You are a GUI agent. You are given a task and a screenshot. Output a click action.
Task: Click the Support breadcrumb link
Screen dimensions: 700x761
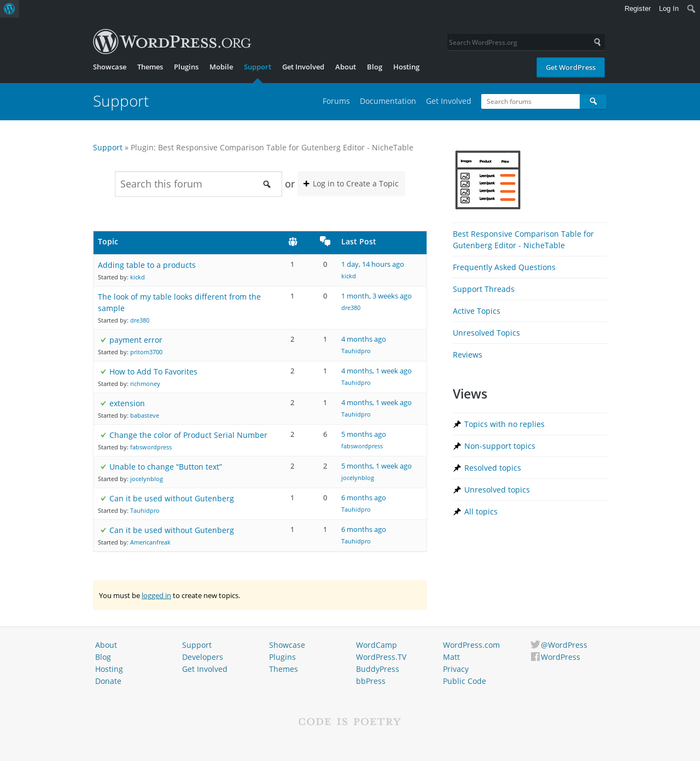[x=108, y=148]
